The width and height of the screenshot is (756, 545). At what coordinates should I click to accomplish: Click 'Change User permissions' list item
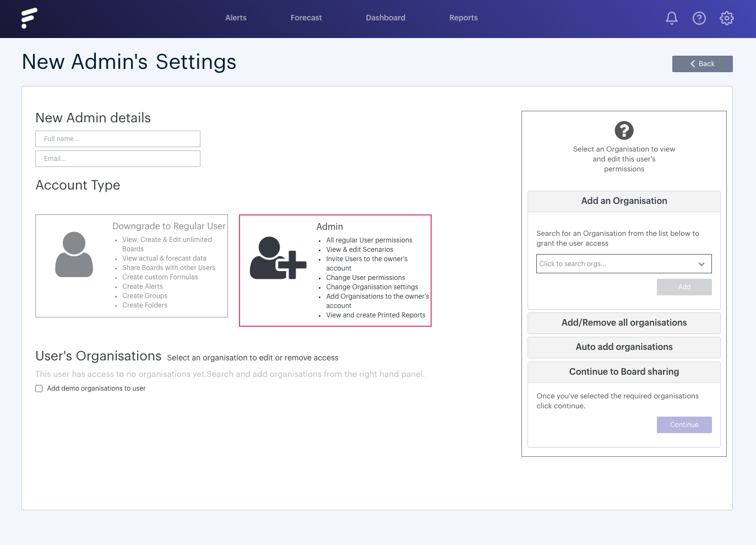(x=366, y=278)
